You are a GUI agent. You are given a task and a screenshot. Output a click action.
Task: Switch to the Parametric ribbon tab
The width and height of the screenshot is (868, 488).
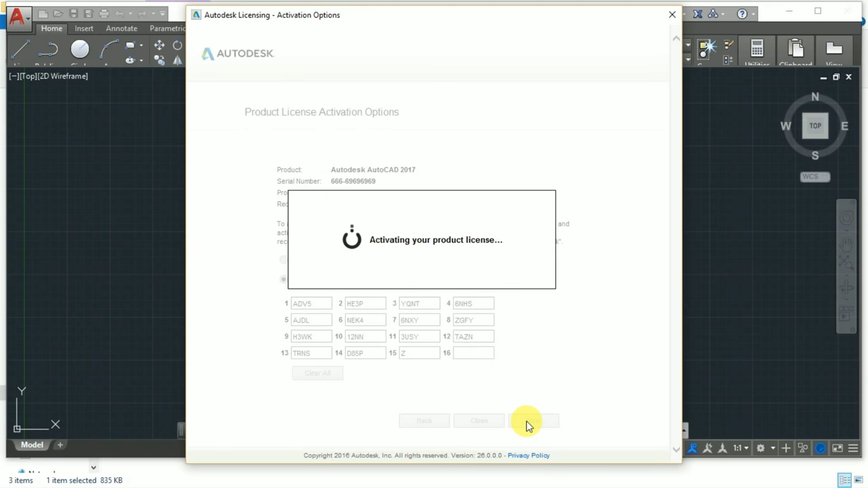click(x=167, y=28)
